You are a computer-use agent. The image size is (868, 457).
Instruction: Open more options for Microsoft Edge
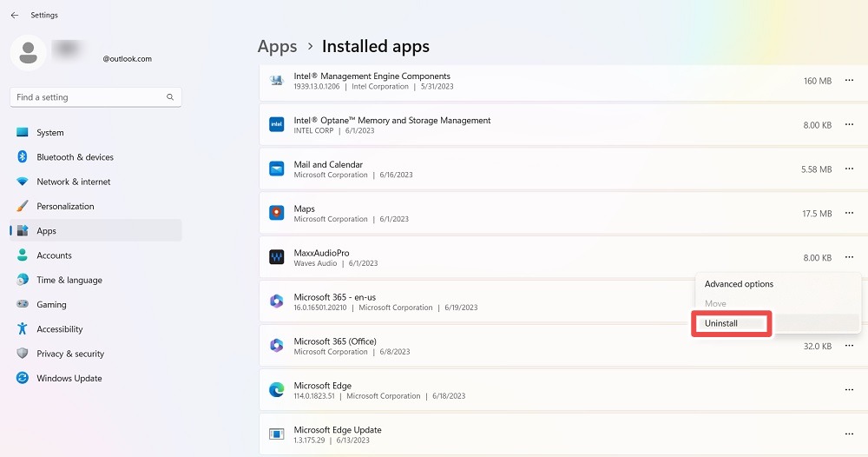pyautogui.click(x=849, y=390)
